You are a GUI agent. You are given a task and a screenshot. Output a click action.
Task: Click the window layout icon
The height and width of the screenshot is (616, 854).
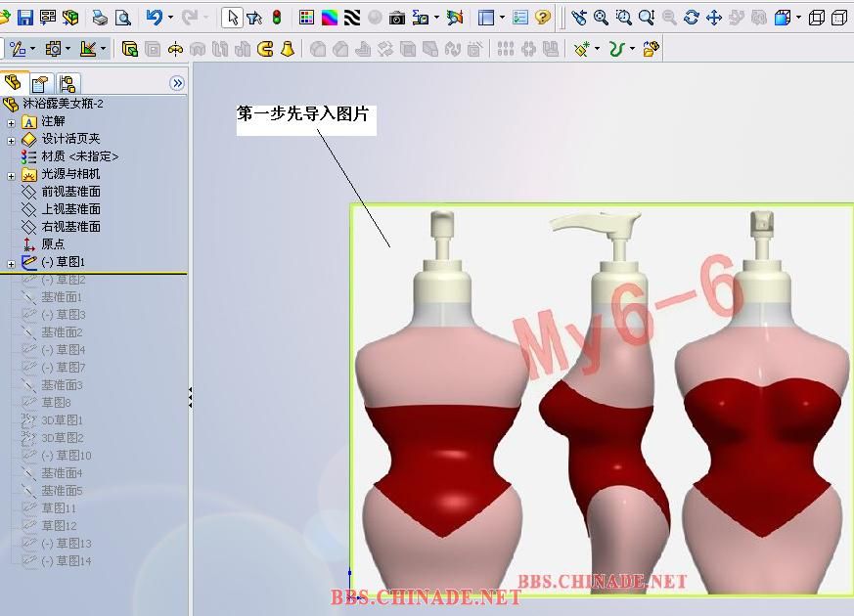pos(486,18)
